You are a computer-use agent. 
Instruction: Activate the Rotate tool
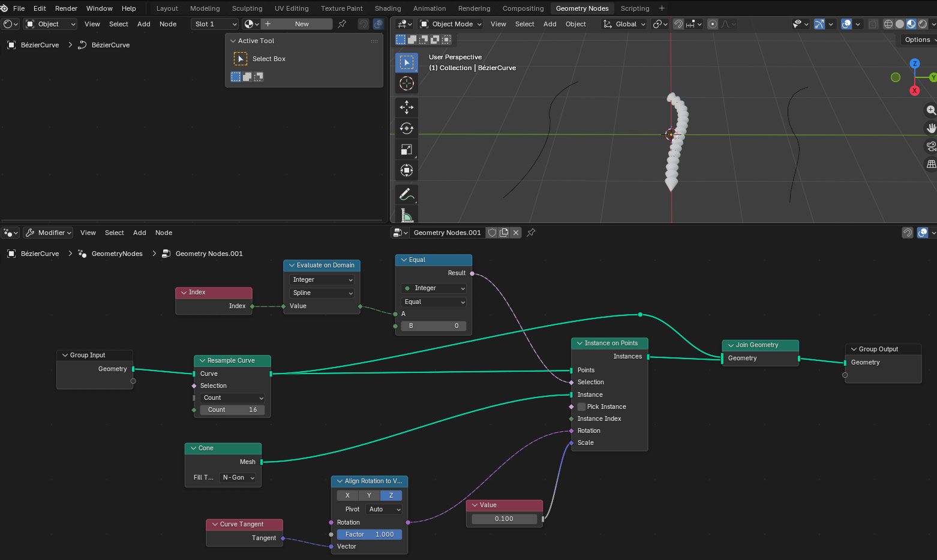pos(407,128)
